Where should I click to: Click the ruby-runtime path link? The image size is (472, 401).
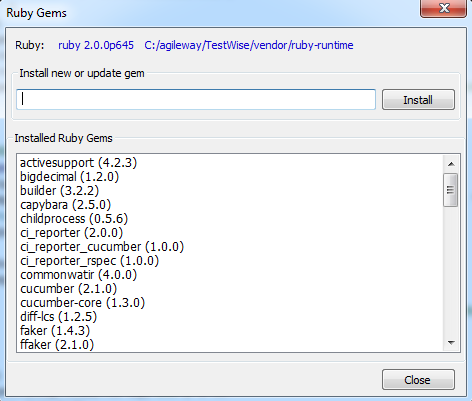click(249, 45)
